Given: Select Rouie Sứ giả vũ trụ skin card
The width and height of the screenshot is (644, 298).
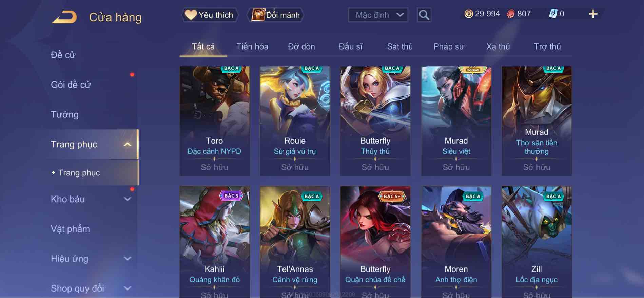Looking at the screenshot, I should tap(295, 121).
